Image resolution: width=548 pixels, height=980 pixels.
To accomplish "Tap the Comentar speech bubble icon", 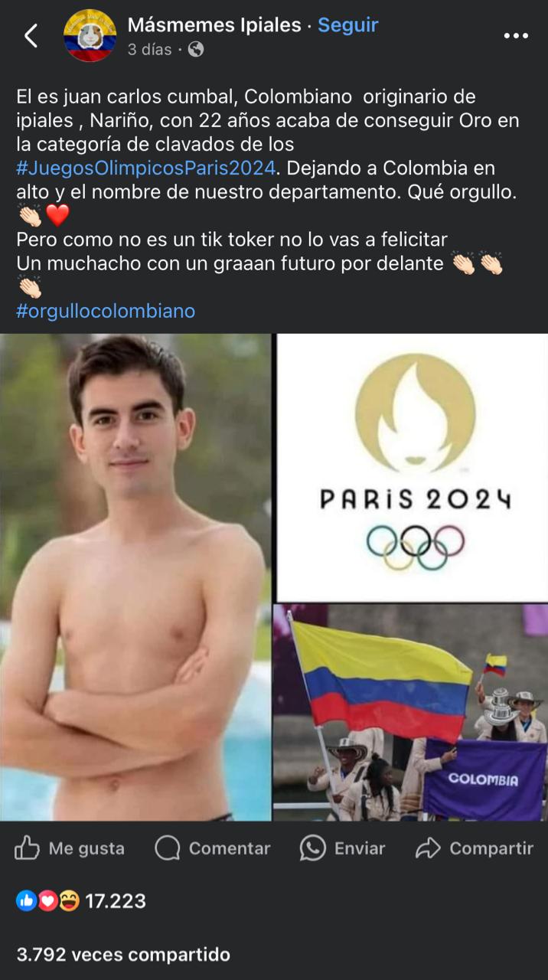I will (x=167, y=848).
